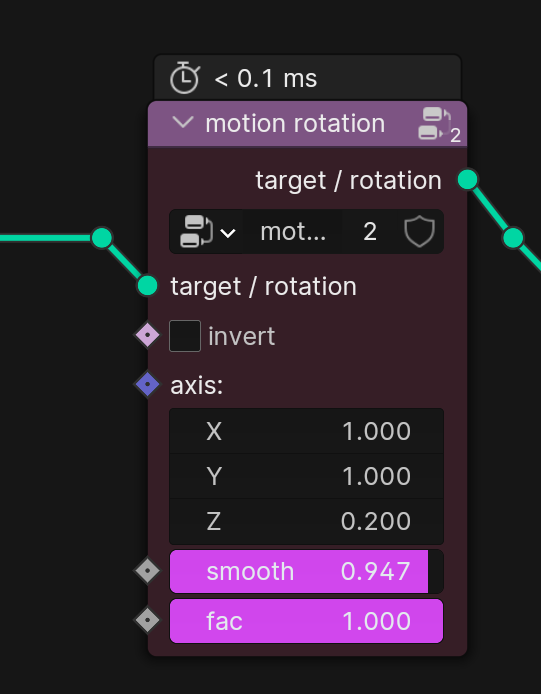Click the input 'target / rotation' label

263,287
